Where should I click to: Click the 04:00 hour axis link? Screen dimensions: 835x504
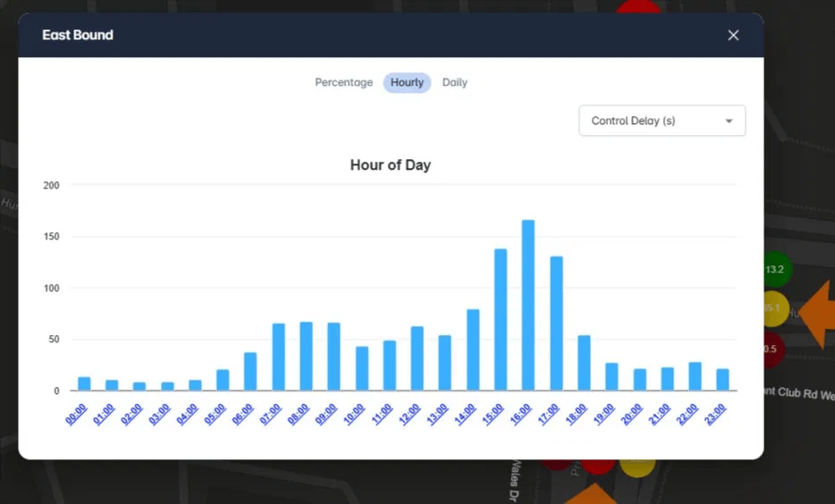pos(187,414)
